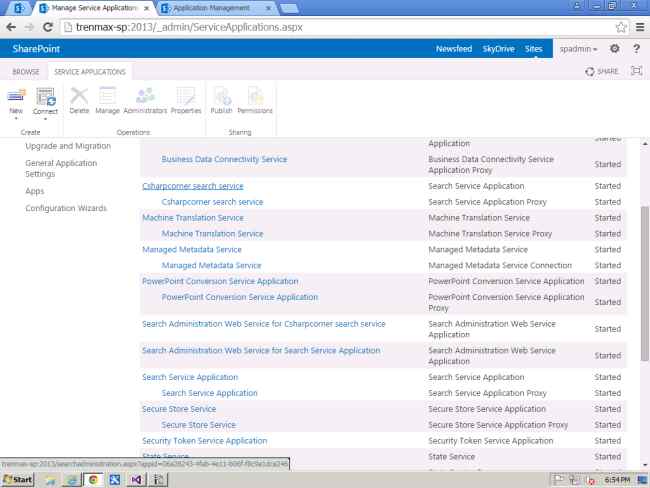This screenshot has width=650, height=488.
Task: Open Newsfeed in the top bar
Action: point(454,49)
